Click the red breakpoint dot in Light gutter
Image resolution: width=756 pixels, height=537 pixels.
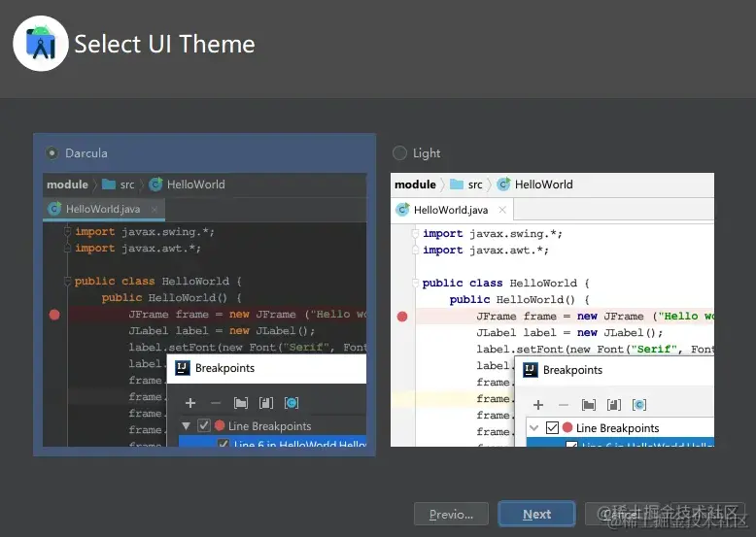402,317
